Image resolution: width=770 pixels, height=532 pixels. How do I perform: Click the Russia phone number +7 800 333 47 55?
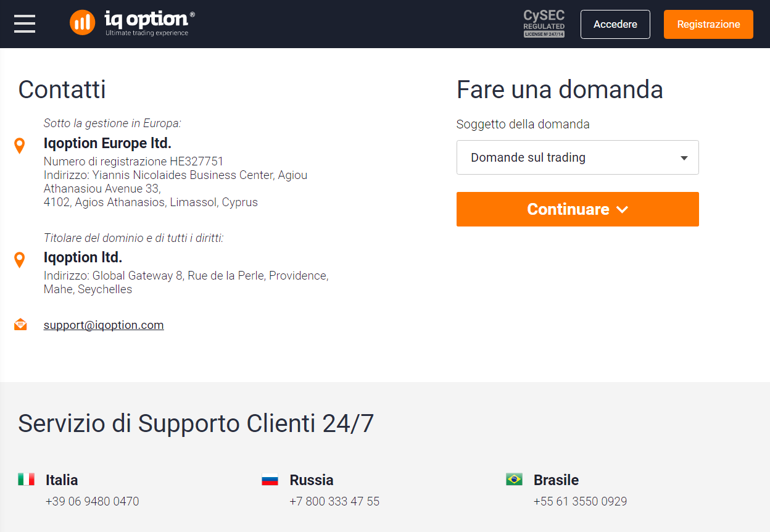pyautogui.click(x=334, y=501)
